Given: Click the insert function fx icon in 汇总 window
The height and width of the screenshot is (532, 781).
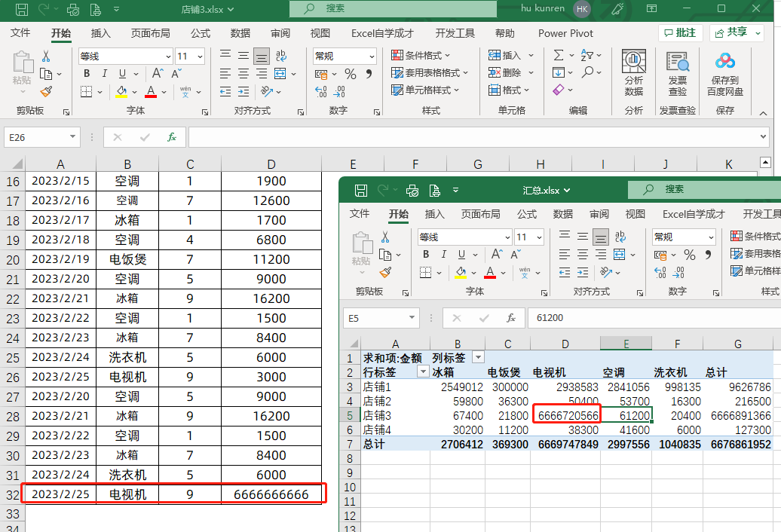Looking at the screenshot, I should point(510,318).
